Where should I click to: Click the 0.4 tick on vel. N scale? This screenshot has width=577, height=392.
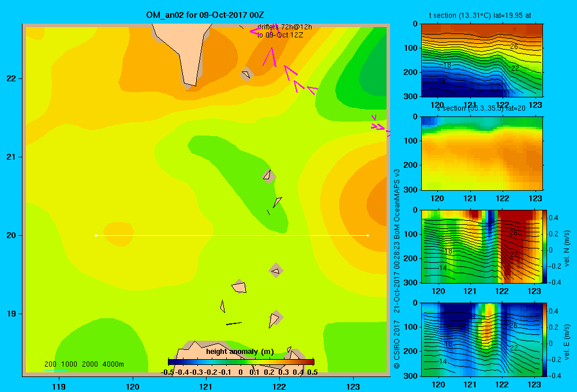(553, 218)
